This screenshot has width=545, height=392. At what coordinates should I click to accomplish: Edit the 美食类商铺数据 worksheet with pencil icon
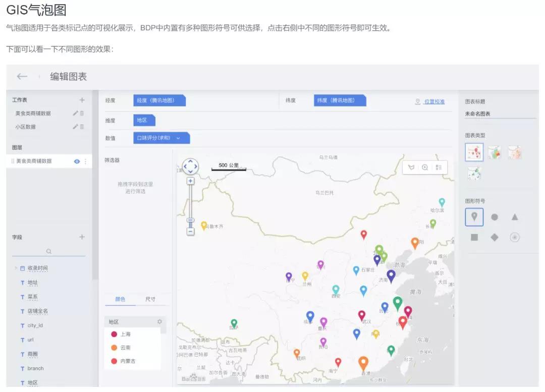tap(75, 114)
